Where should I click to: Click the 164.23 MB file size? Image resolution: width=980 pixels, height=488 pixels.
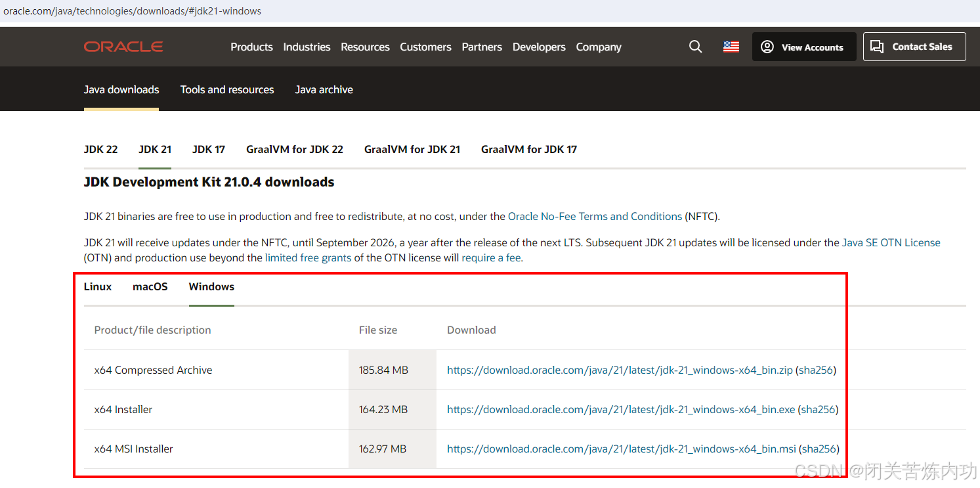[383, 409]
